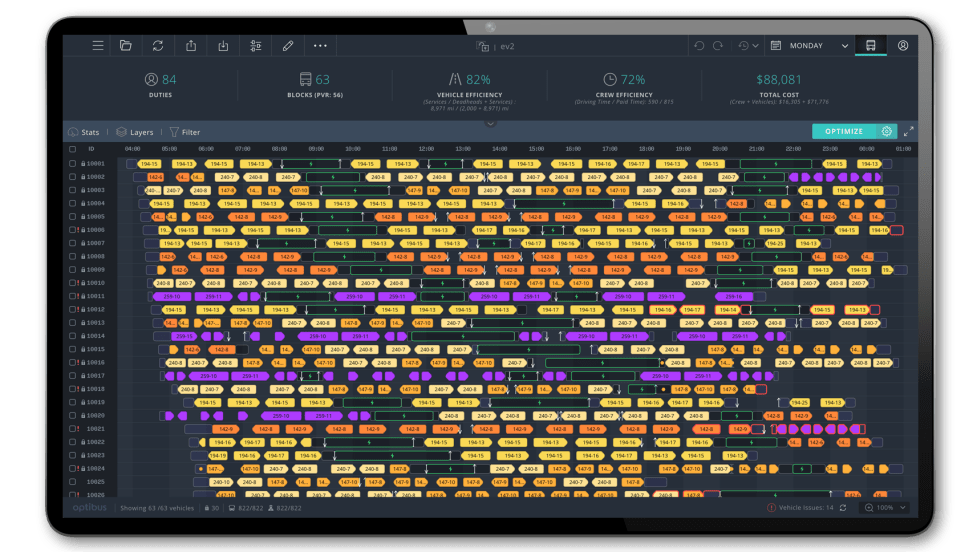
Task: Select the checkbox for vehicle 10011
Action: pos(72,296)
